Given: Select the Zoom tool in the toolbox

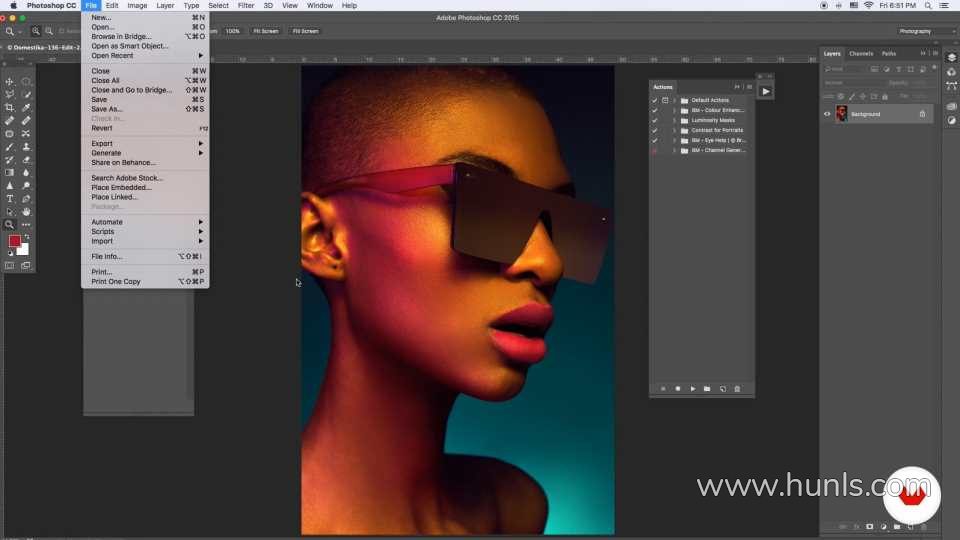Looking at the screenshot, I should click(x=10, y=225).
